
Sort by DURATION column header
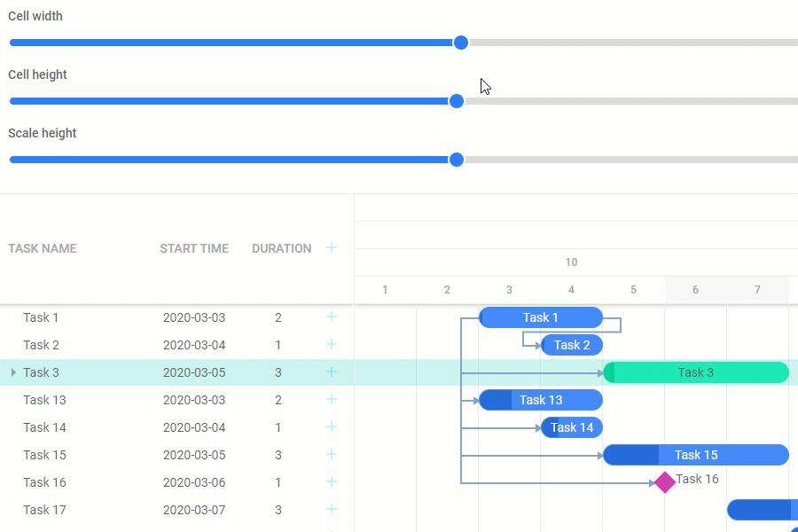(281, 248)
